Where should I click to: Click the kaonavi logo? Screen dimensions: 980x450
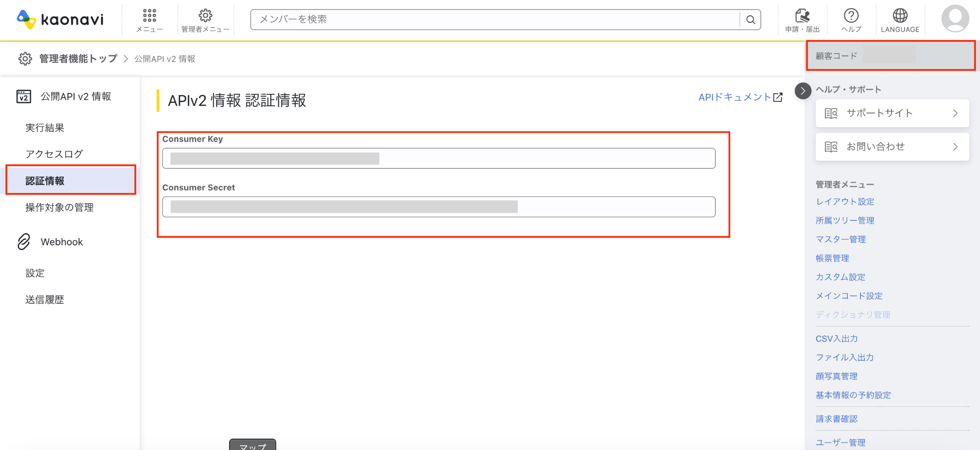[60, 19]
